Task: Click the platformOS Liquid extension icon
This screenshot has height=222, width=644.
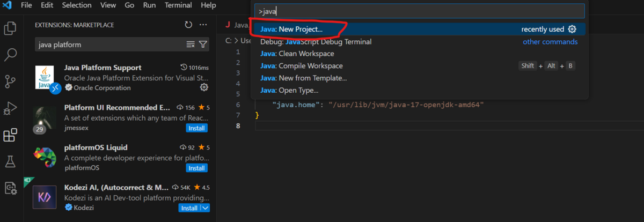Action: tap(45, 158)
